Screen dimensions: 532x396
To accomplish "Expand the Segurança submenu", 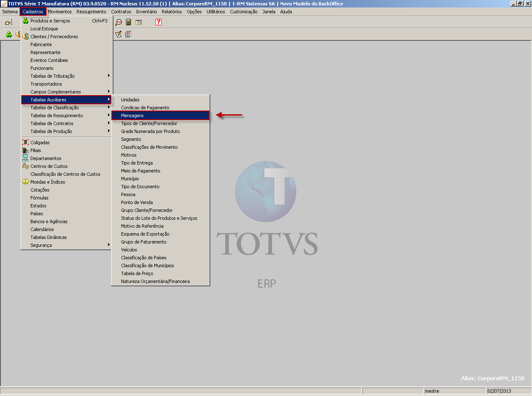I will click(x=67, y=245).
